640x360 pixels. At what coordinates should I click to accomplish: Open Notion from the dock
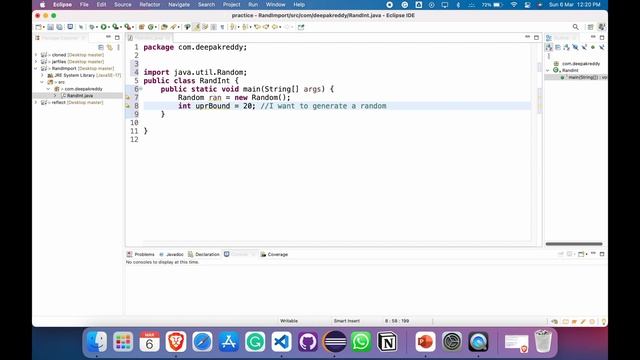387,342
